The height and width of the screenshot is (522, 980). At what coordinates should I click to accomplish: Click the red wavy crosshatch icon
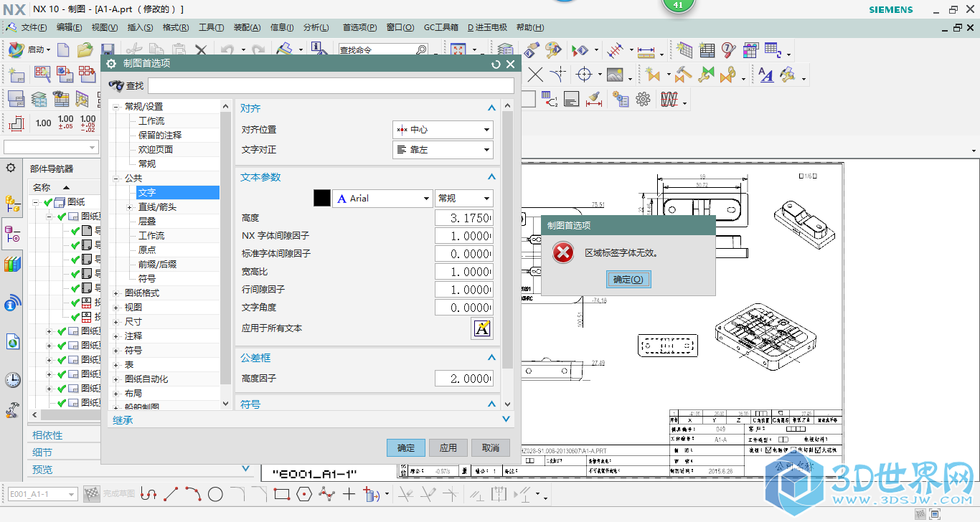click(x=669, y=99)
